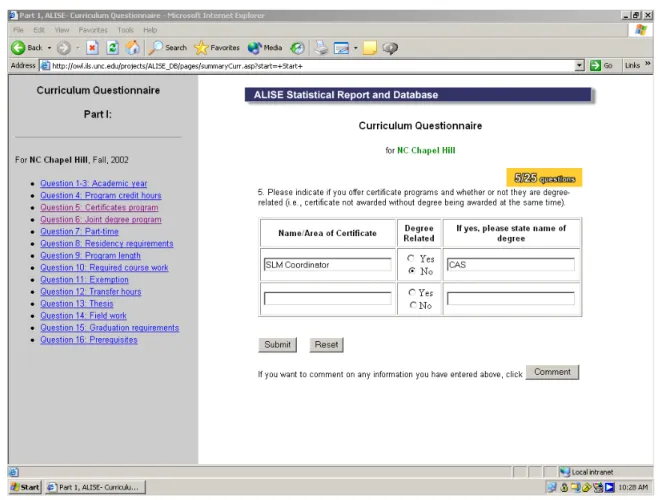Open Question 15: Graduation requirements link
The height and width of the screenshot is (500, 658).
pyautogui.click(x=110, y=328)
